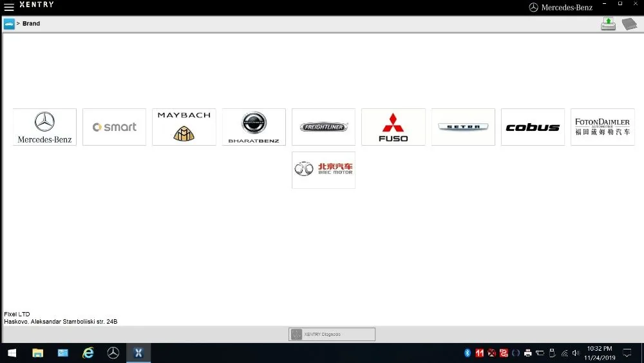Click the red diamond tray icon

click(x=491, y=353)
